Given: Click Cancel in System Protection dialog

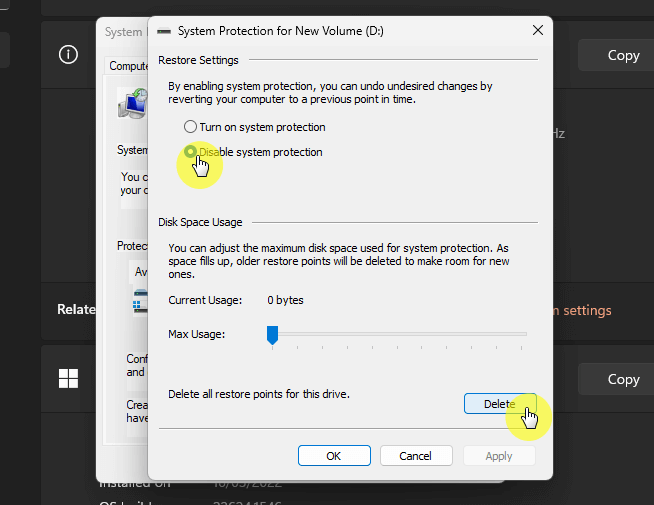Looking at the screenshot, I should pyautogui.click(x=416, y=455).
